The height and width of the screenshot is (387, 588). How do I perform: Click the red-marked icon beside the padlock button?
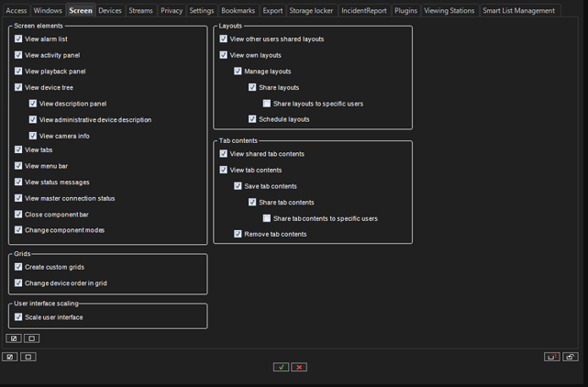(551, 357)
